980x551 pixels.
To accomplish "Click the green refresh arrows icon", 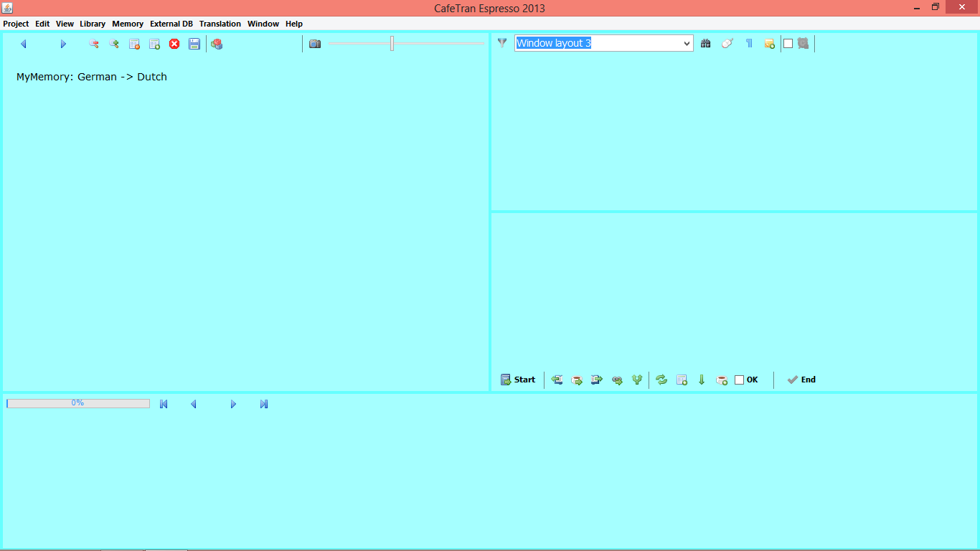I will [661, 380].
